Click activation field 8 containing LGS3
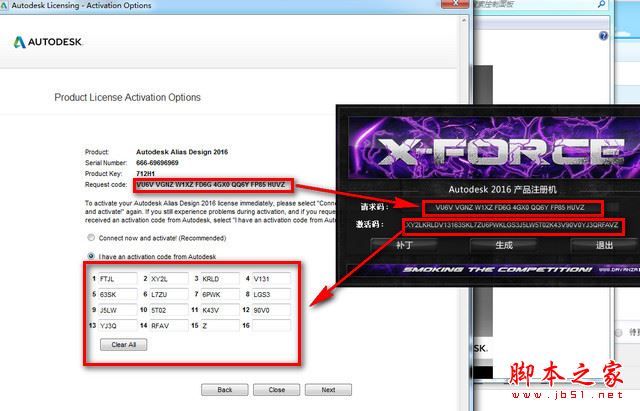Image resolution: width=640 pixels, height=411 pixels. point(271,294)
